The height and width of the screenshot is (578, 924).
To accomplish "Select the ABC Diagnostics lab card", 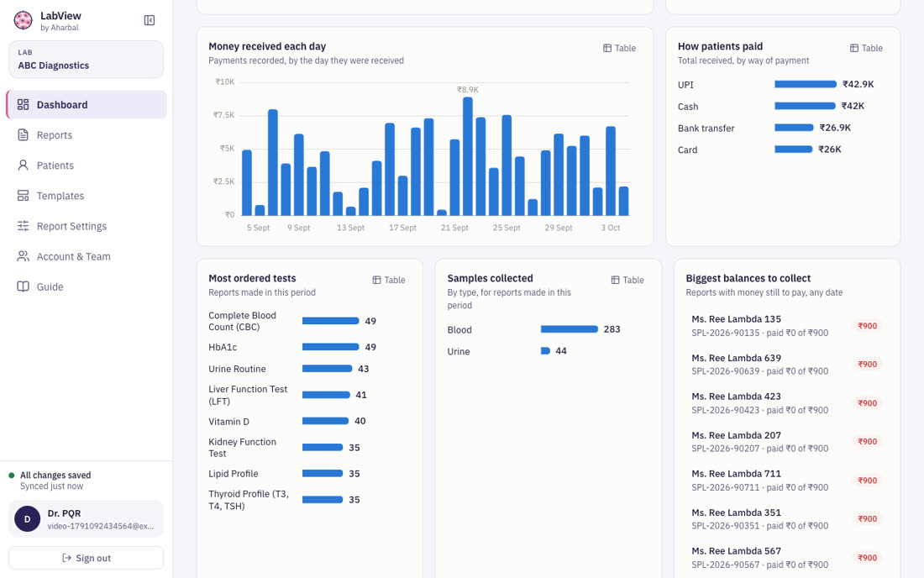I will coord(86,60).
